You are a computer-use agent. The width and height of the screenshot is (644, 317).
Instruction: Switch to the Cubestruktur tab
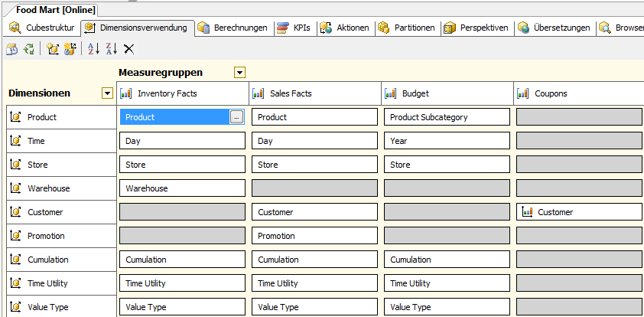pyautogui.click(x=41, y=28)
